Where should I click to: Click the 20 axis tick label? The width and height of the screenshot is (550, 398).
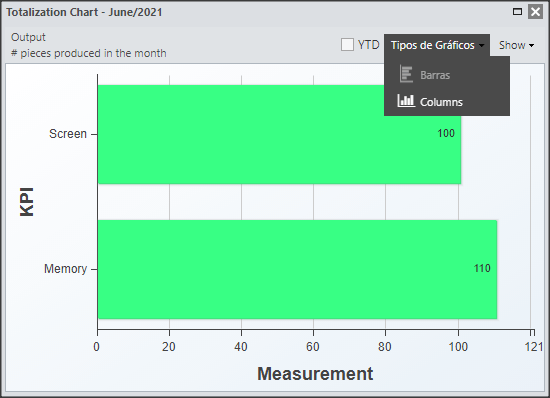tap(169, 347)
